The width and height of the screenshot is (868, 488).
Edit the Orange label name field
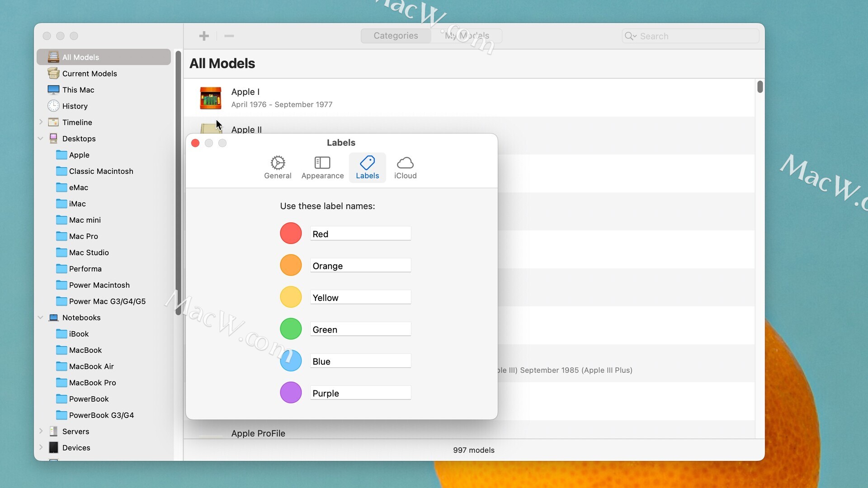coord(360,266)
